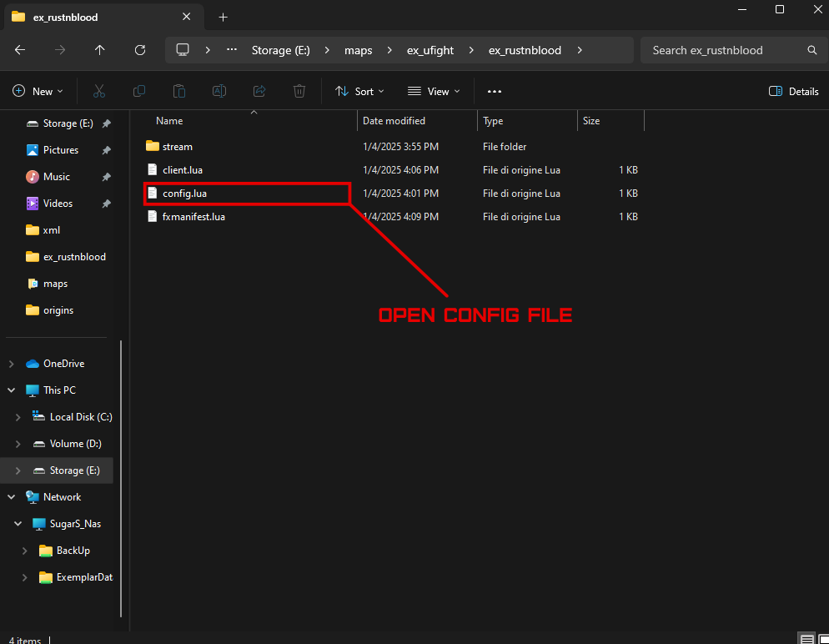
Task: Collapse the Network tree node
Action: [x=11, y=497]
